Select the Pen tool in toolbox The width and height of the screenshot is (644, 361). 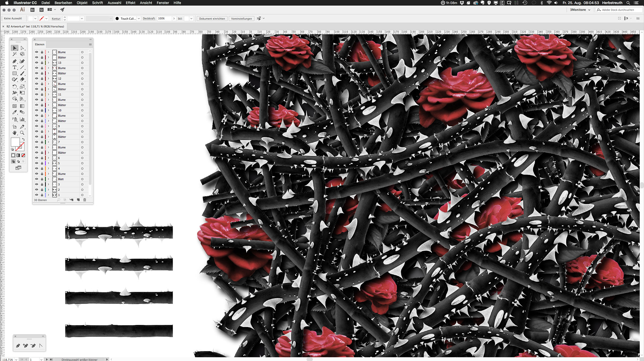pos(14,61)
